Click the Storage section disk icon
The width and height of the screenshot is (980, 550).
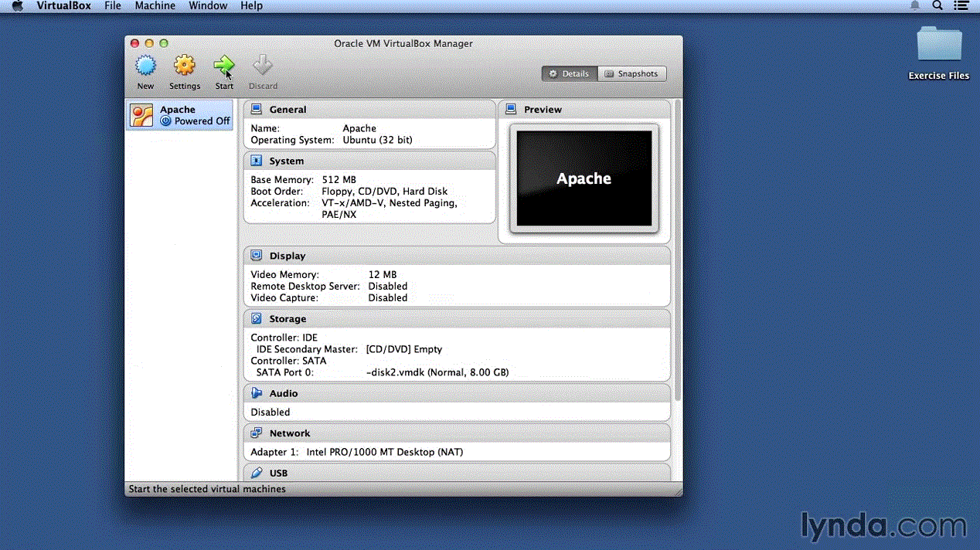click(257, 318)
